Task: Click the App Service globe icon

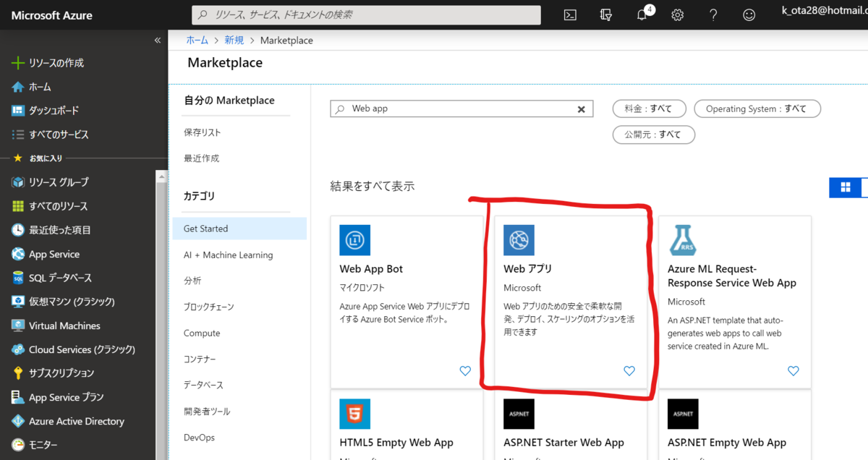Action: click(18, 254)
